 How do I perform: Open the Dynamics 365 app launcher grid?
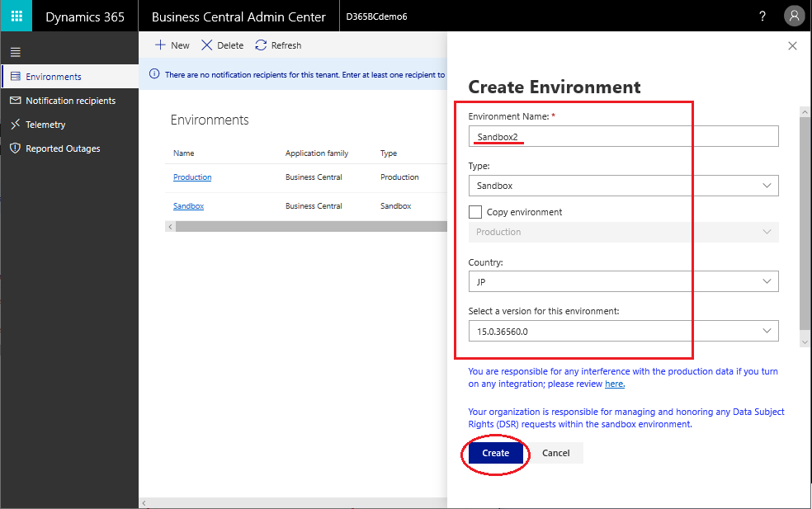[x=16, y=16]
